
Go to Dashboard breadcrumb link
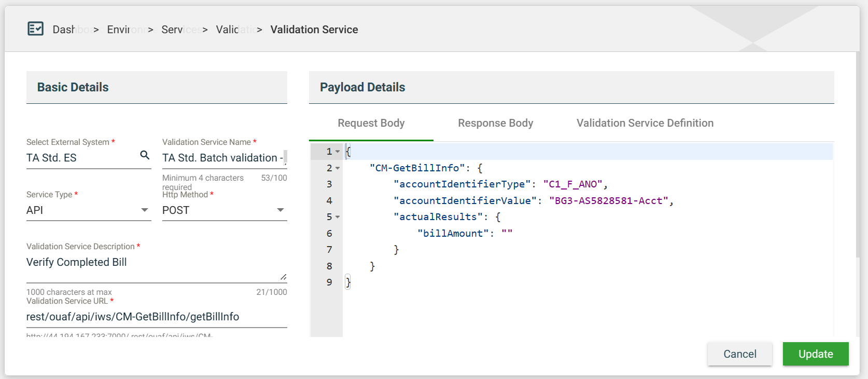(64, 30)
